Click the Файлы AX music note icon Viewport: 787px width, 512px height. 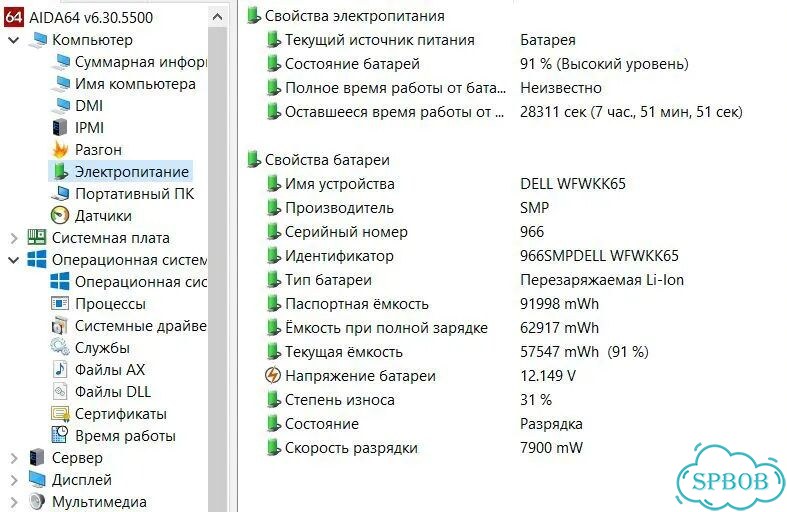coord(60,369)
